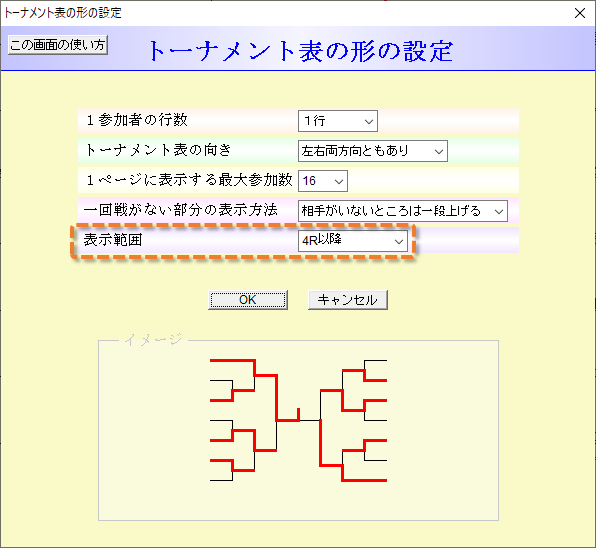
Task: Click the キャンセル button
Action: click(x=347, y=300)
